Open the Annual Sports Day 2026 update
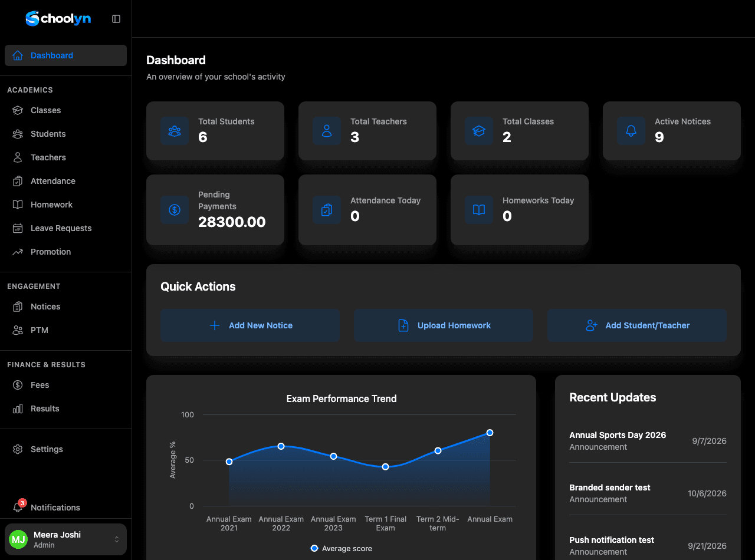This screenshot has width=755, height=560. [648, 441]
